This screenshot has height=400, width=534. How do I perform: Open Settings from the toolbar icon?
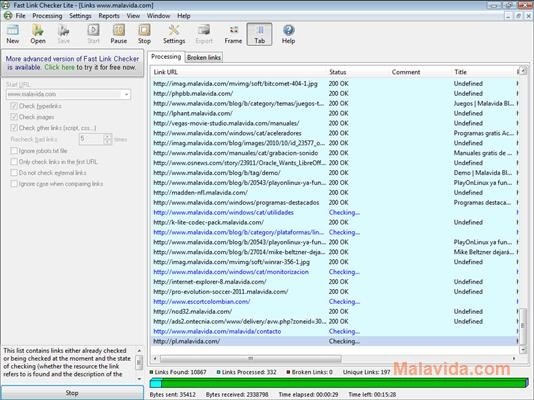[174, 34]
